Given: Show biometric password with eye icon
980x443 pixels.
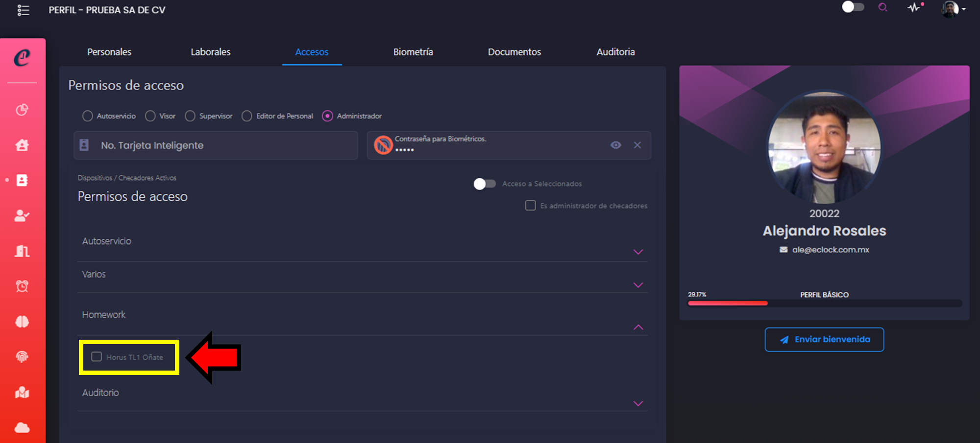Looking at the screenshot, I should 616,145.
